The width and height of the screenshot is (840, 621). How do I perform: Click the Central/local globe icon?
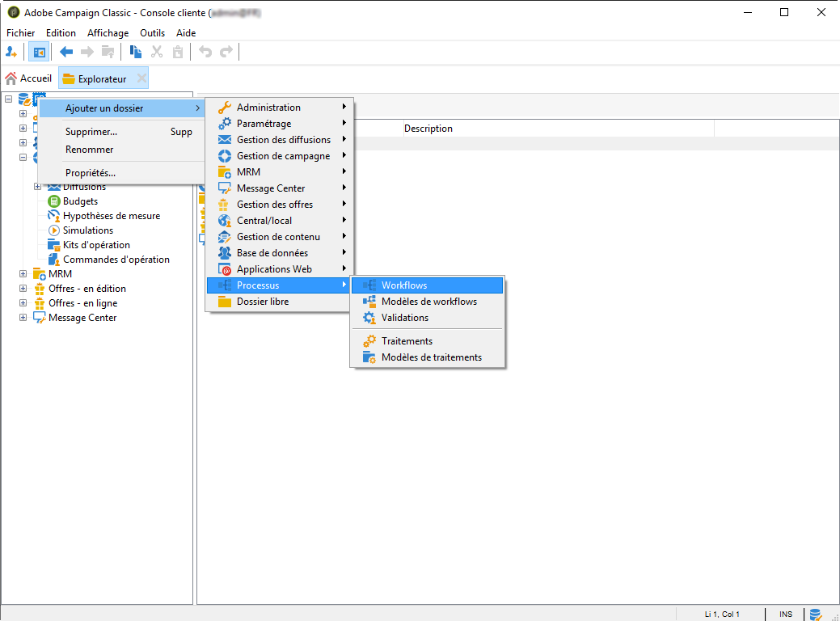[225, 221]
